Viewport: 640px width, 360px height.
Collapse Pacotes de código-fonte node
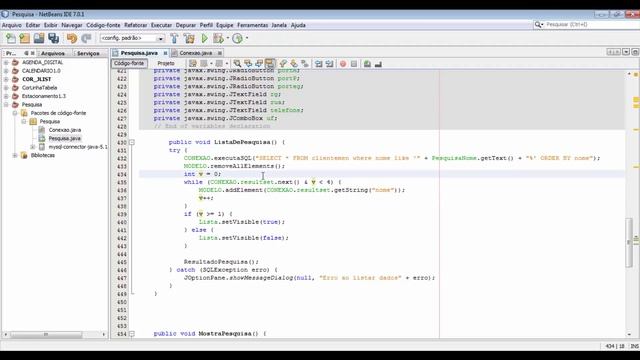(15, 113)
